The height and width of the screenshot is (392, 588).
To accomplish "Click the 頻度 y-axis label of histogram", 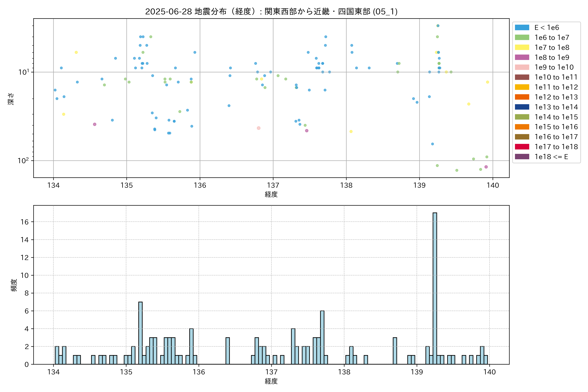I will click(x=14, y=285).
